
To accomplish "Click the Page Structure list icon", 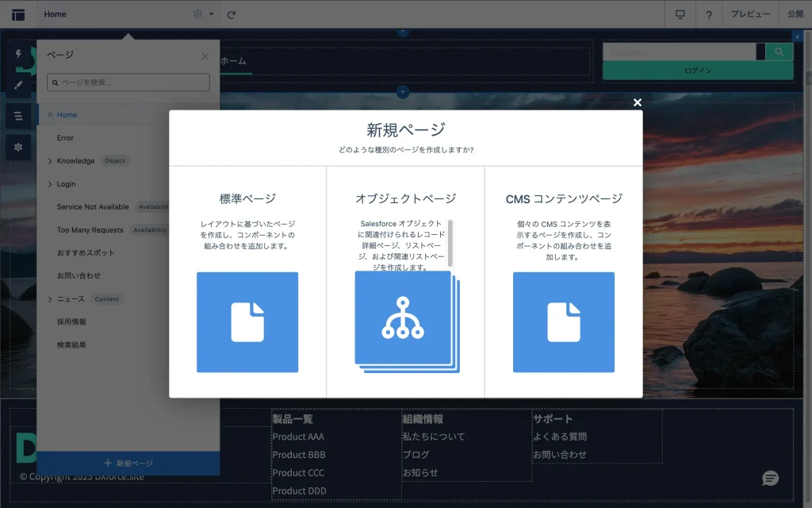I will pos(18,116).
